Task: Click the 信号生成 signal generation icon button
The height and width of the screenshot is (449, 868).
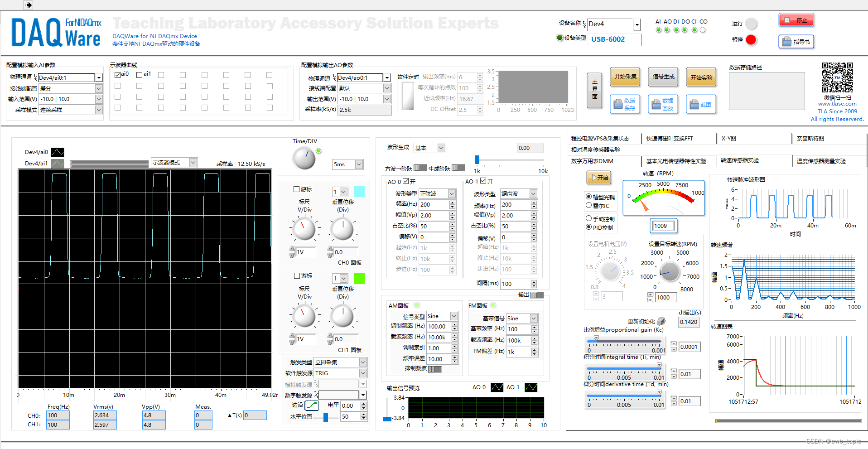Action: tap(663, 77)
